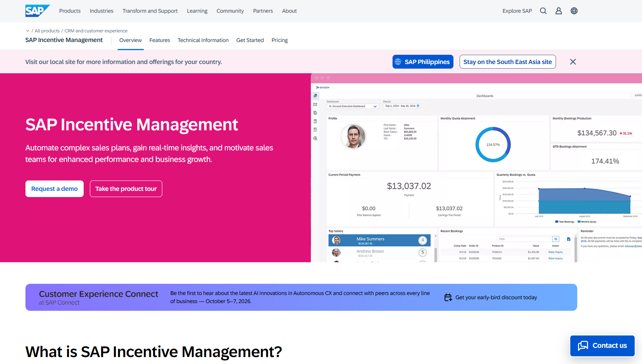Click the SAP logo to go home
The width and height of the screenshot is (642, 364).
click(37, 11)
